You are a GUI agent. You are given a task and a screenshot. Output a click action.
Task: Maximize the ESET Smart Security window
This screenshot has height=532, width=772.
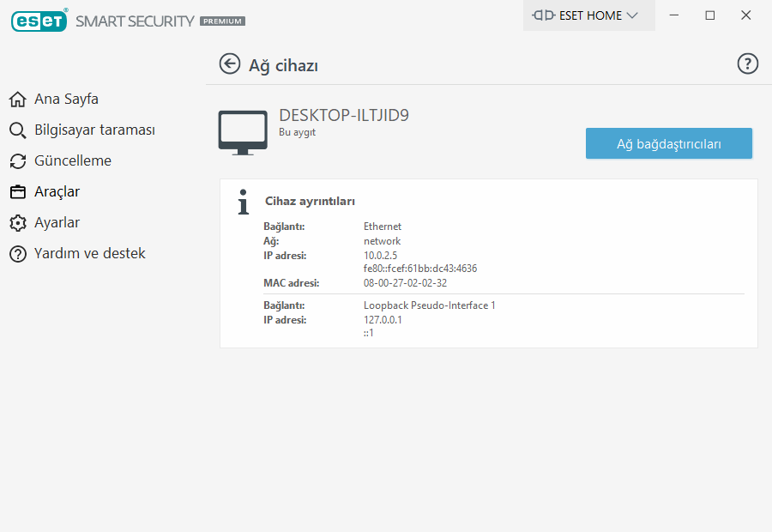[x=710, y=15]
